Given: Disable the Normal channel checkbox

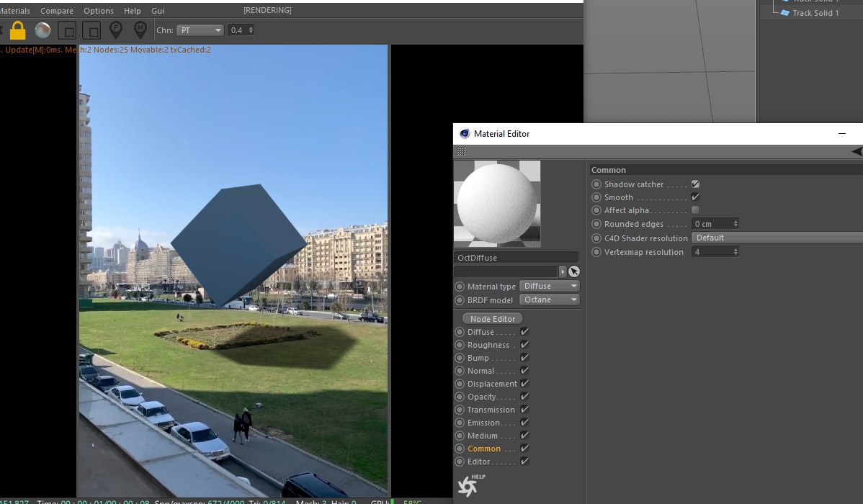Looking at the screenshot, I should click(524, 370).
